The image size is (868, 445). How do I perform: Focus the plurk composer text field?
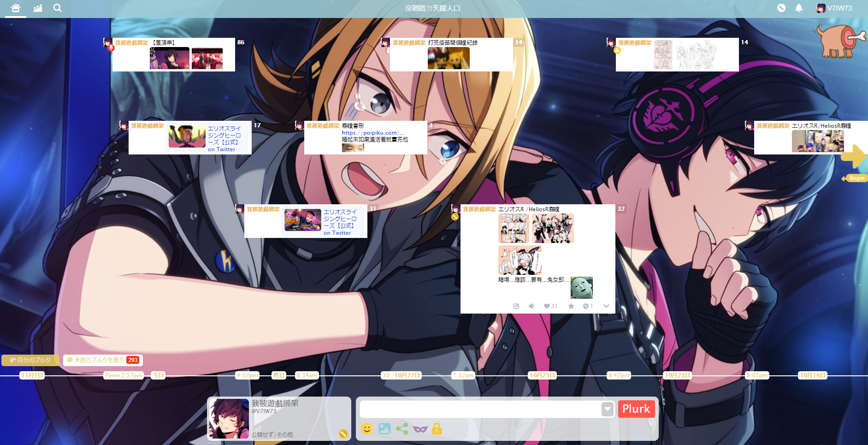(480, 409)
